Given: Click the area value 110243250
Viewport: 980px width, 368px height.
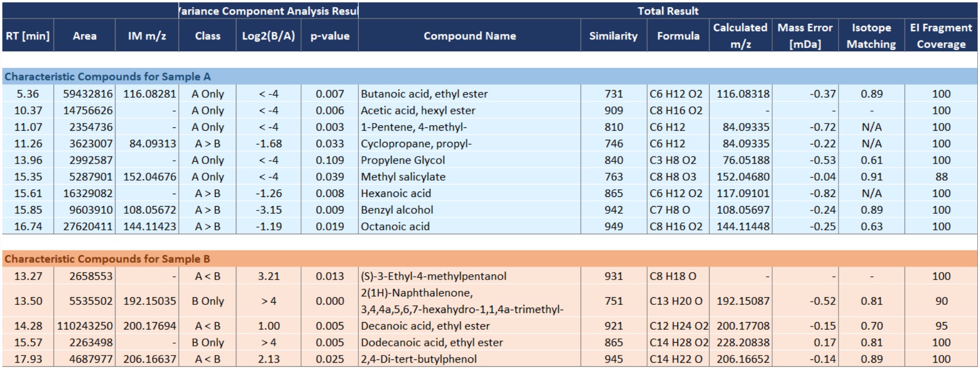Looking at the screenshot, I should [x=85, y=326].
